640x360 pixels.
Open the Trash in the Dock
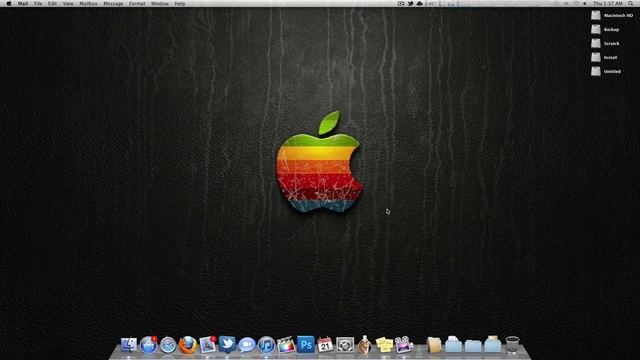(x=512, y=345)
